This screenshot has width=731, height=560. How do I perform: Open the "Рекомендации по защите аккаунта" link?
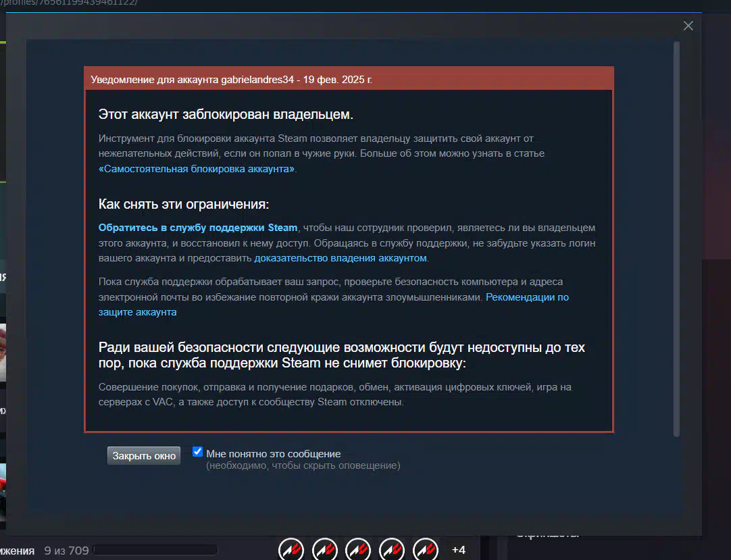tap(527, 297)
